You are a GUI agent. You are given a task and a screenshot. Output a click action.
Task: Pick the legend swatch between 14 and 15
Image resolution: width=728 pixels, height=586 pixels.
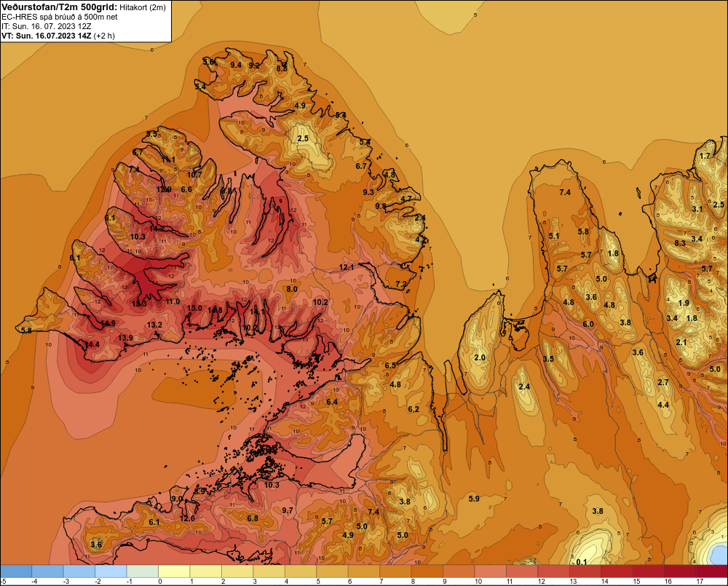coord(617,571)
